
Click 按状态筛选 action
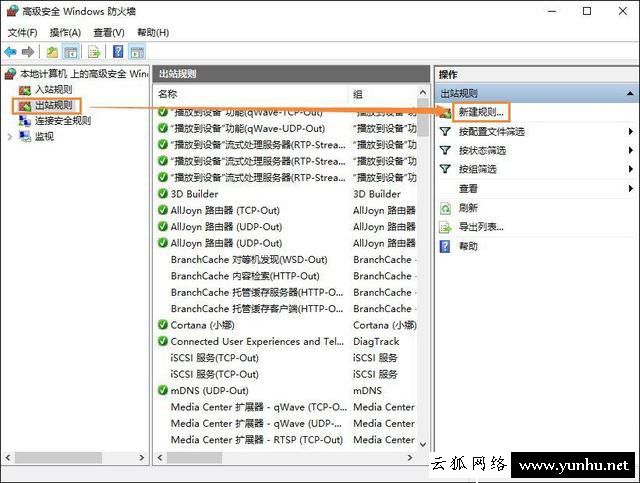(482, 150)
